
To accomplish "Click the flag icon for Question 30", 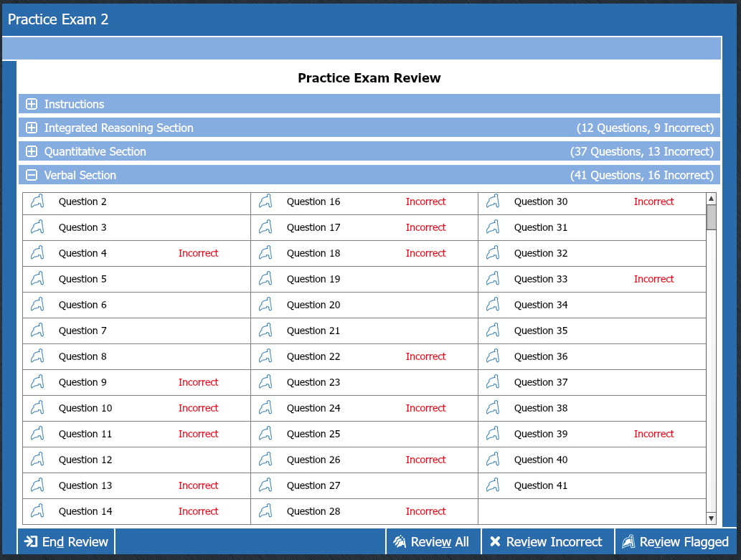I will pos(493,201).
